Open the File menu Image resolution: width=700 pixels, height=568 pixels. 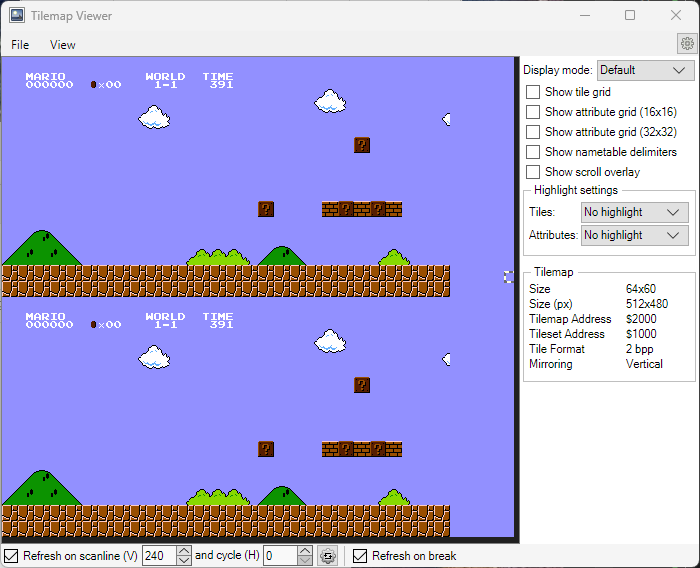click(x=20, y=45)
